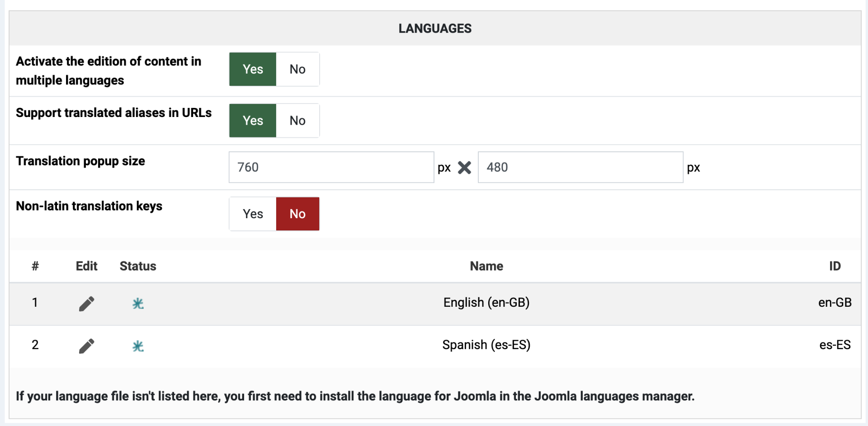Click the es-ES language ID cell

(x=835, y=345)
